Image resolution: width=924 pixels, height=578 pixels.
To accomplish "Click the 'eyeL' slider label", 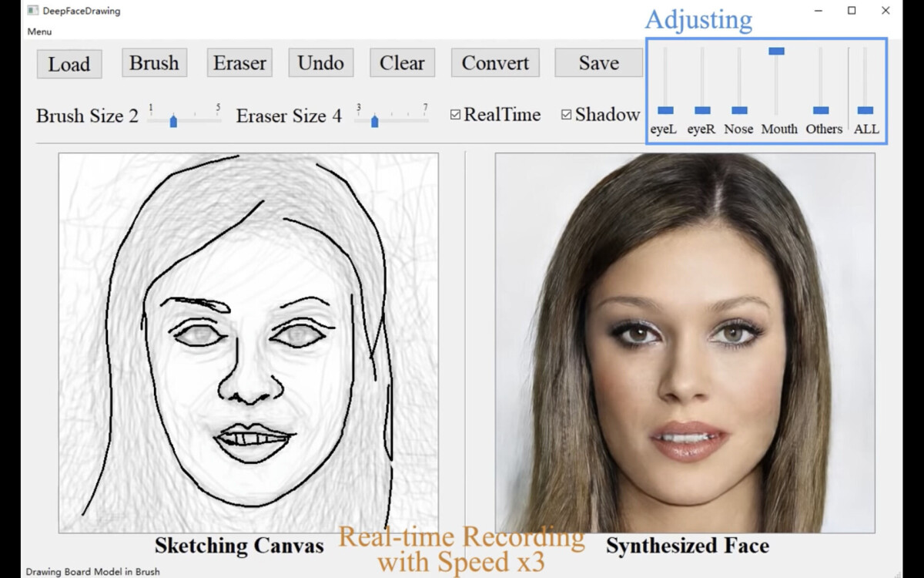I will (x=663, y=129).
